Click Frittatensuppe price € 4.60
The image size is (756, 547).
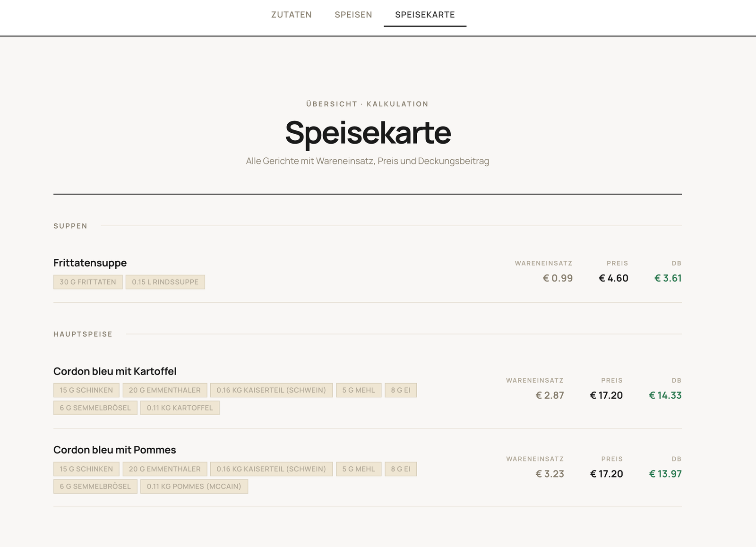(613, 278)
